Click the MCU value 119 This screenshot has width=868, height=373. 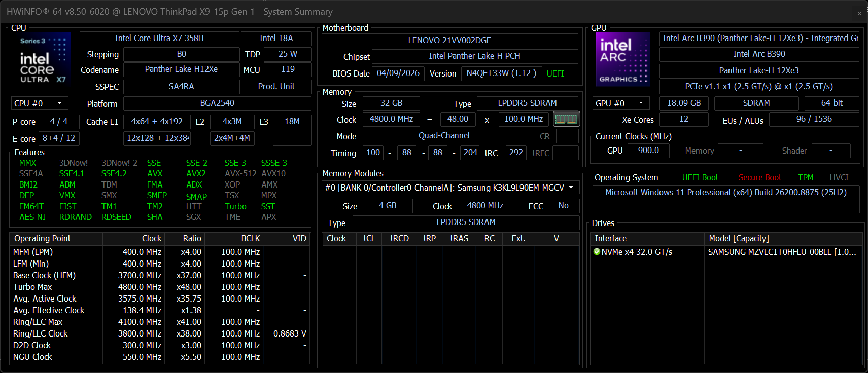coord(288,69)
